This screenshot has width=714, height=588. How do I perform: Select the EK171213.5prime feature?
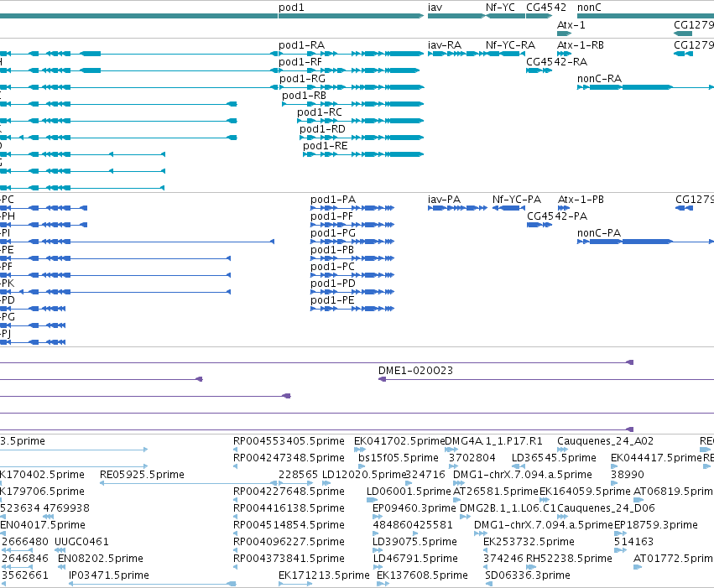coord(295,584)
